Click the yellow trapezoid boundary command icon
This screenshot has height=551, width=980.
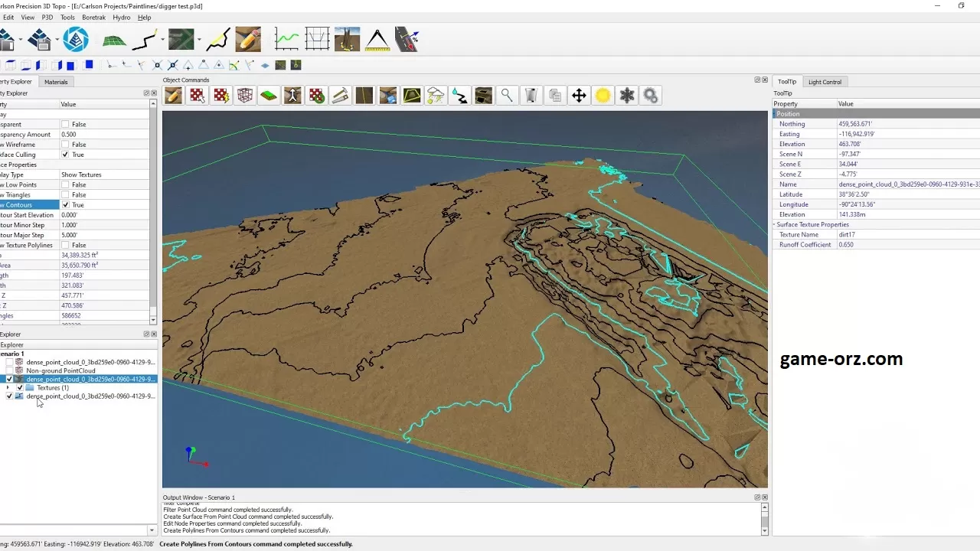coord(412,96)
